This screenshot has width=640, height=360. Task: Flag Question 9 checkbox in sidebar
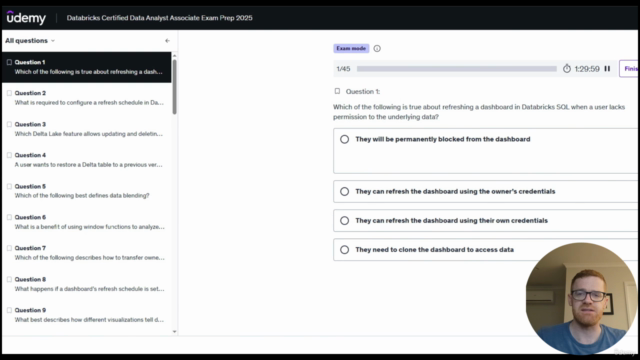pos(9,310)
